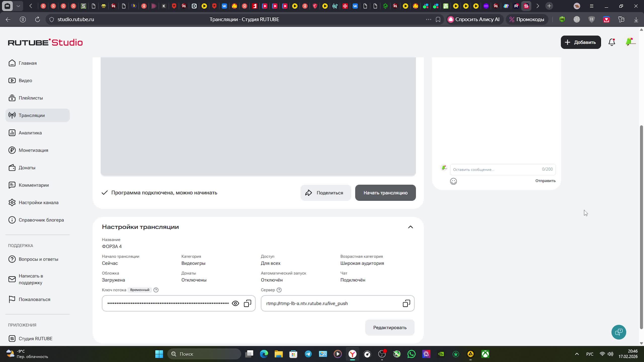Open the notifications bell
This screenshot has width=644, height=362.
tap(612, 42)
